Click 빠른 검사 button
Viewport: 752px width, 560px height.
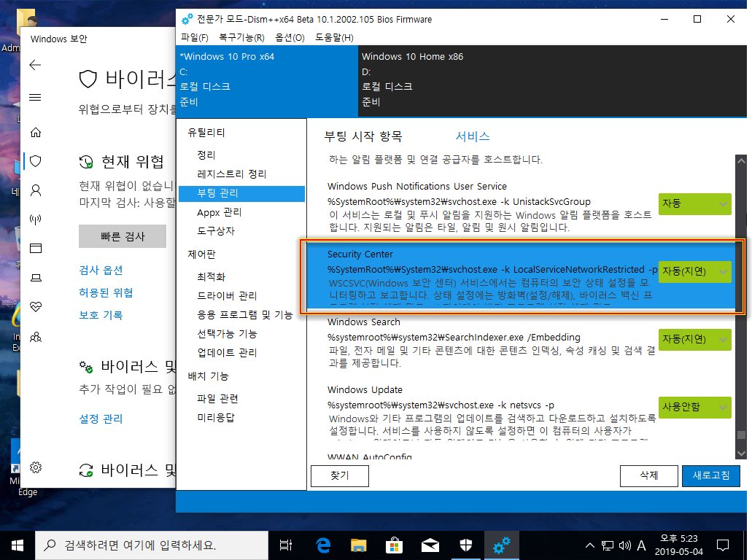tap(123, 236)
